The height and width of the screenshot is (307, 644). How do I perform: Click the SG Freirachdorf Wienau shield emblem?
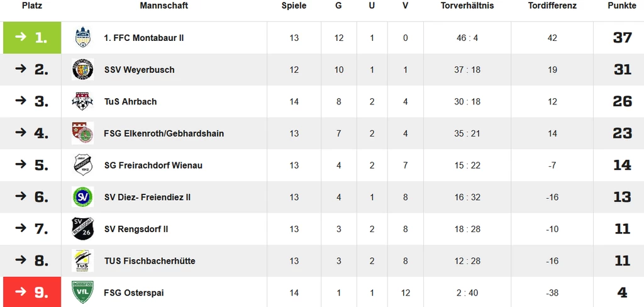point(83,165)
